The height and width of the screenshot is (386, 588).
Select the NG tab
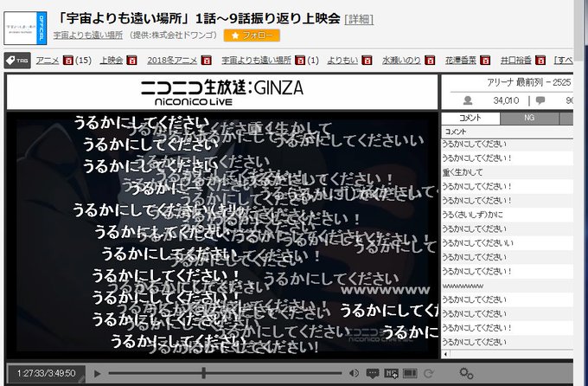coord(529,118)
